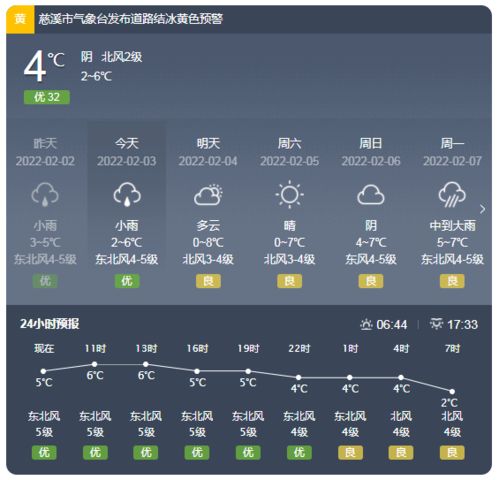
Task: Click the 11时 hourly chart point
Action: [95, 364]
